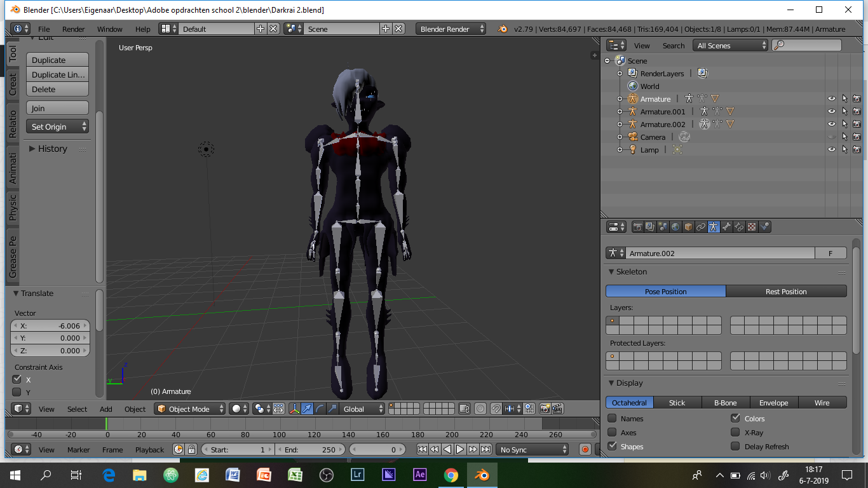Viewport: 868px width, 488px height.
Task: Click the Join button
Action: [57, 108]
